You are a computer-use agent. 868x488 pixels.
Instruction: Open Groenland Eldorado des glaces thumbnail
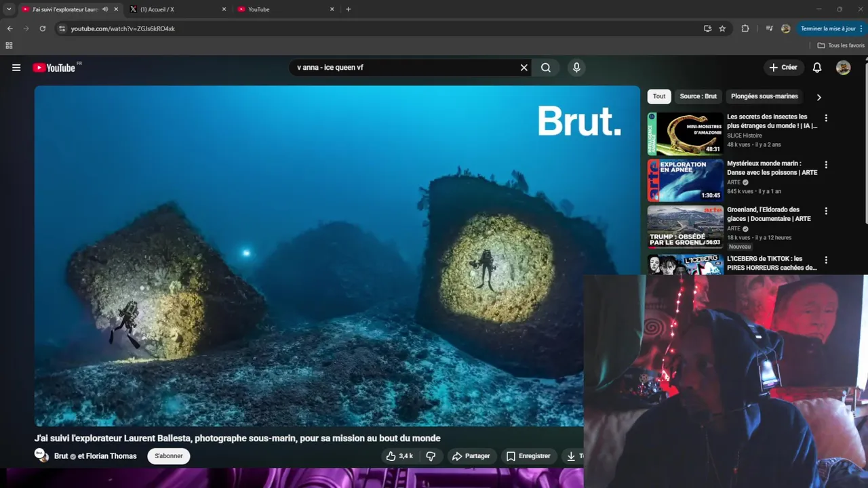[x=685, y=227]
